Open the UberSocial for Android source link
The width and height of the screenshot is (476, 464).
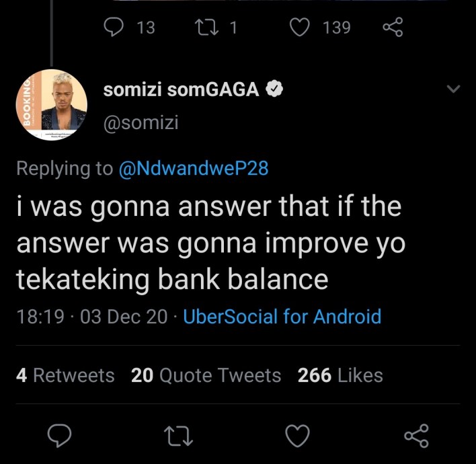(x=282, y=317)
